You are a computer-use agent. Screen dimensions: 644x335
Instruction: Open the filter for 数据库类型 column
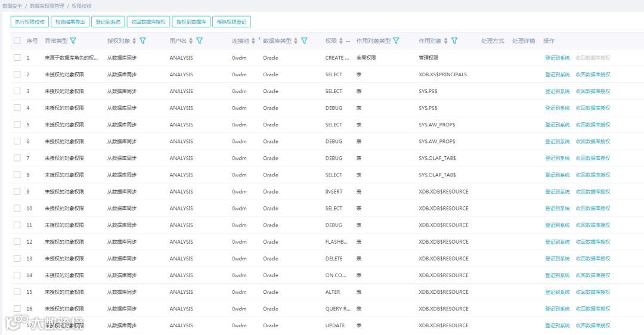(x=304, y=41)
